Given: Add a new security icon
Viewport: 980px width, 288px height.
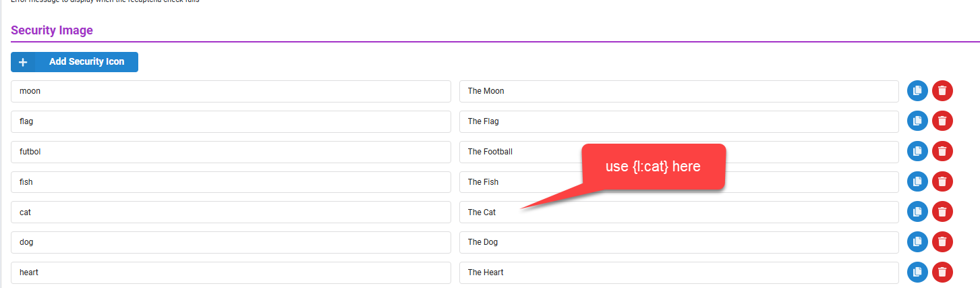Looking at the screenshot, I should 74,62.
